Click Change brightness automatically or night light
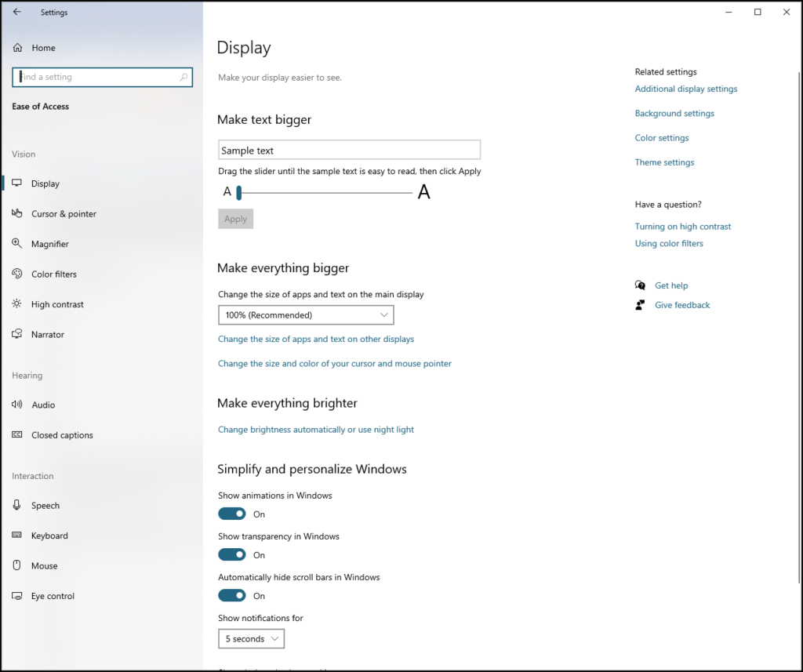This screenshot has width=803, height=672. click(315, 430)
